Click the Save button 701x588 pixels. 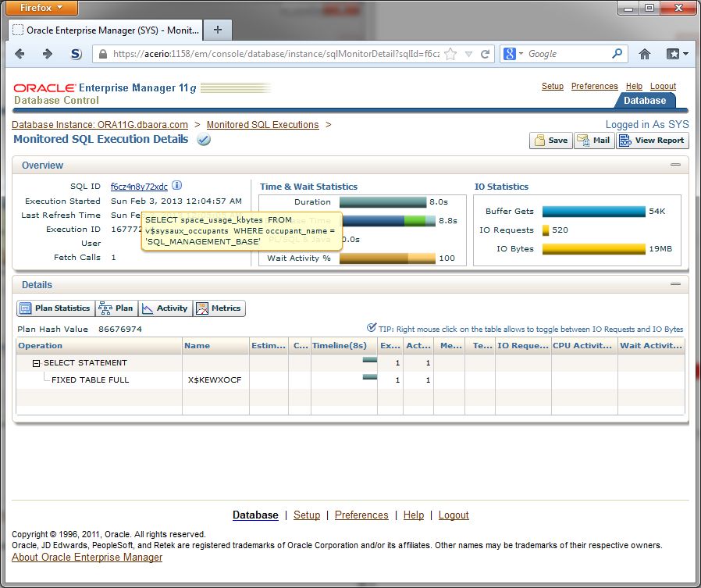point(551,141)
